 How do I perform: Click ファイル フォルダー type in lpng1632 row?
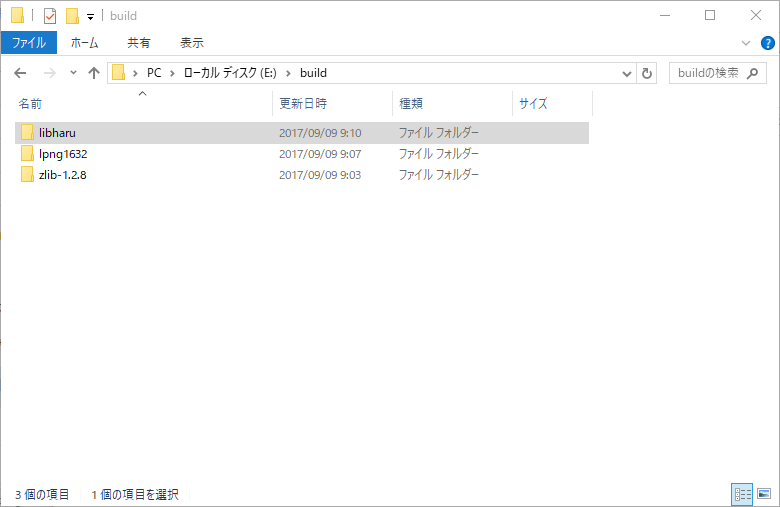(x=439, y=154)
